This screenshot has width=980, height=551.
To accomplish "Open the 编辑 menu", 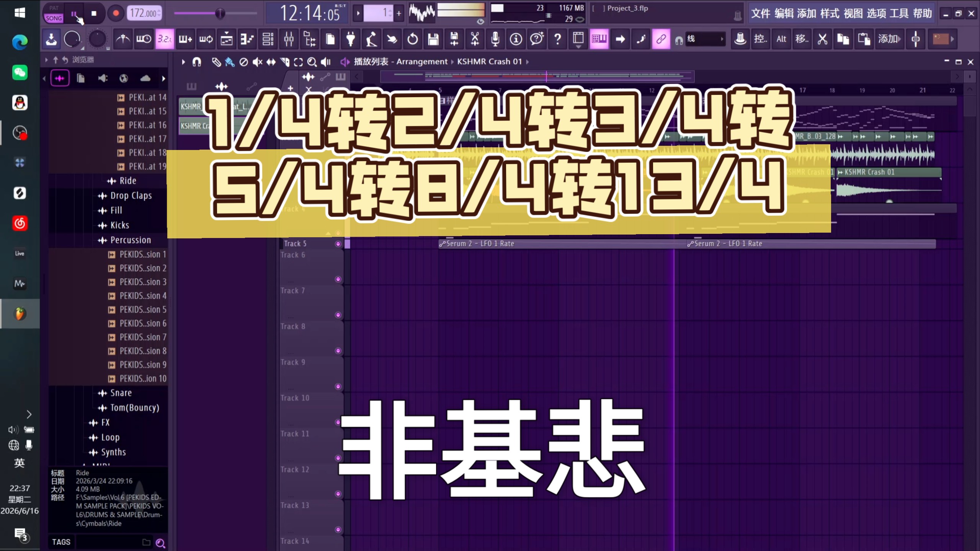I will pyautogui.click(x=784, y=13).
